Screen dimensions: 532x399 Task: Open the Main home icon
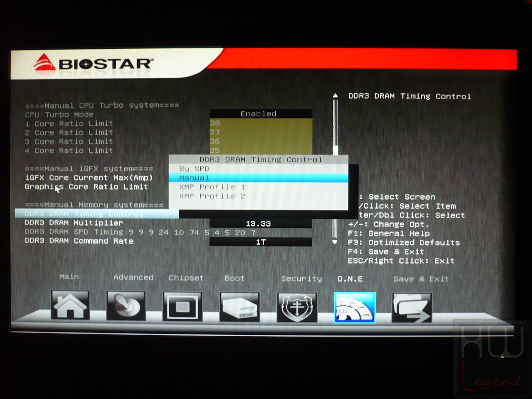(70, 305)
